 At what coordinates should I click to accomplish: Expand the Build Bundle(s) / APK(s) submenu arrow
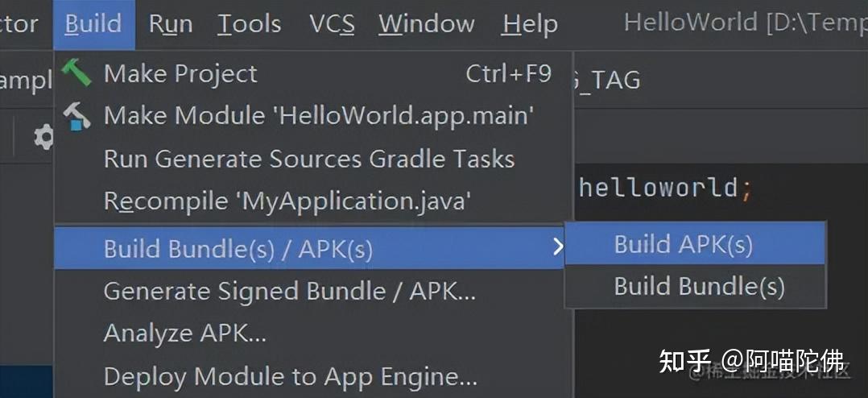(557, 247)
